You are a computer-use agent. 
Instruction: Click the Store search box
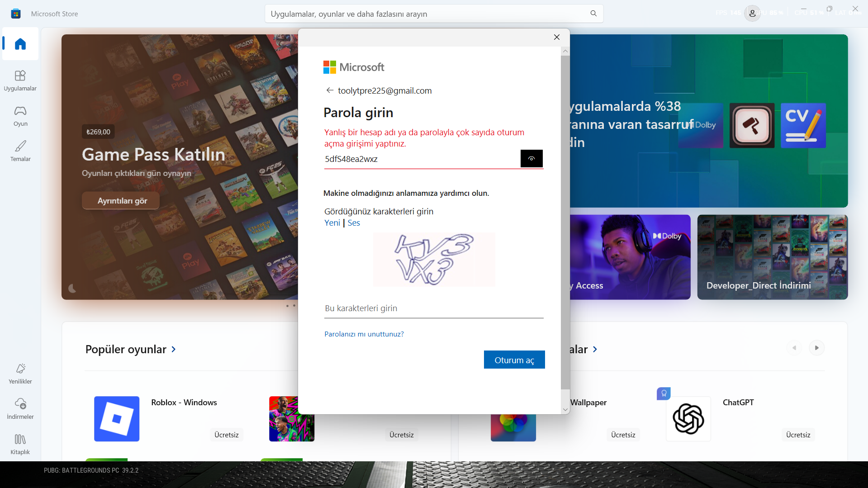coord(434,14)
